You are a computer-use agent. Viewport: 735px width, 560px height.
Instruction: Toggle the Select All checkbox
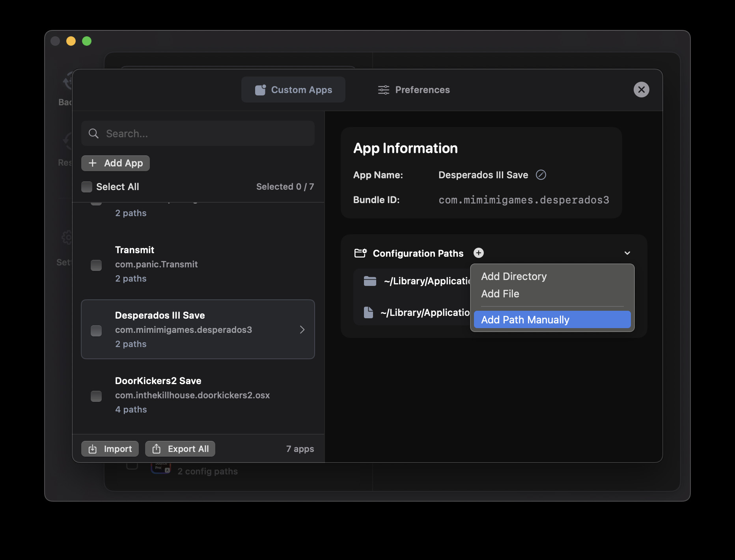[87, 187]
